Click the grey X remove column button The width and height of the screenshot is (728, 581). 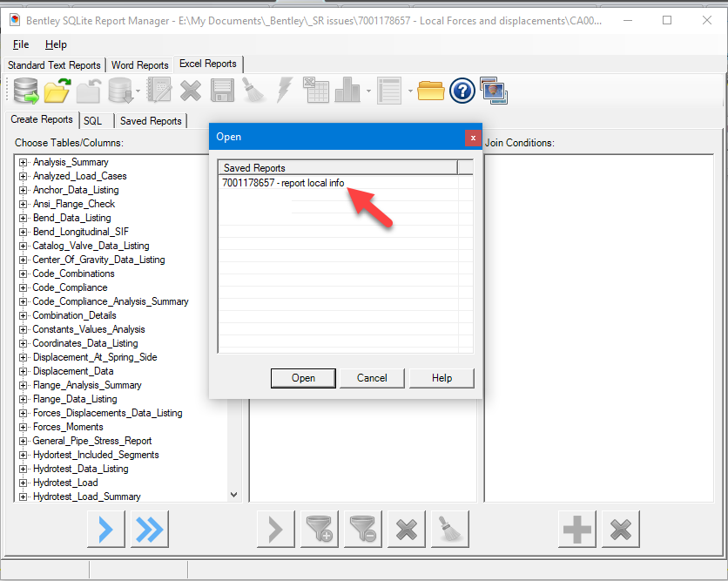tap(407, 529)
